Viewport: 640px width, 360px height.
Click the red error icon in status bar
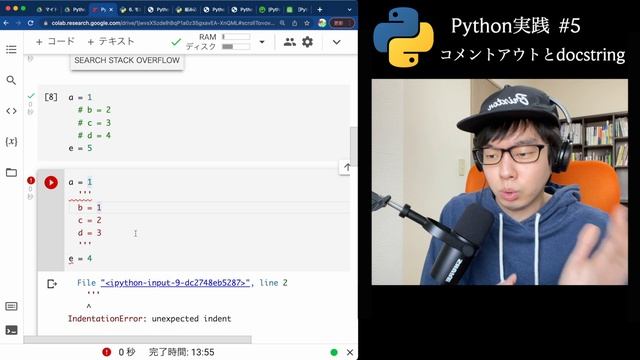(107, 352)
